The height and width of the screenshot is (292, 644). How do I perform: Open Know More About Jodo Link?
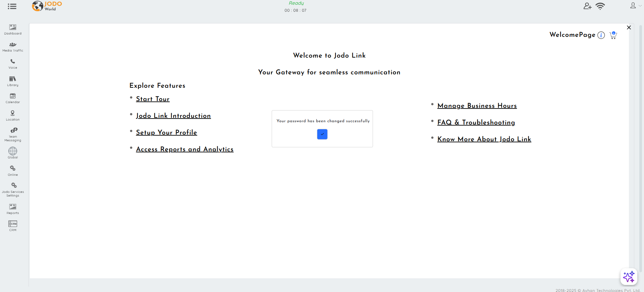[484, 139]
